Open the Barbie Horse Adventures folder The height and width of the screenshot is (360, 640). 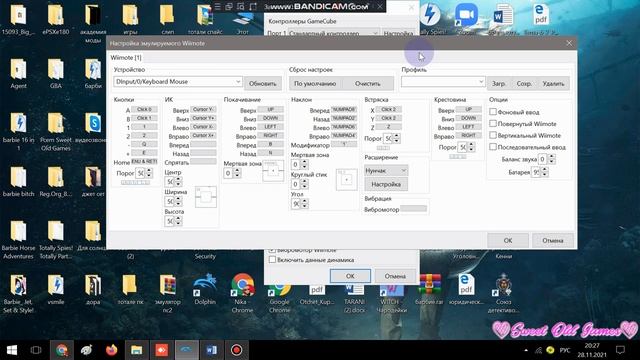click(x=18, y=239)
